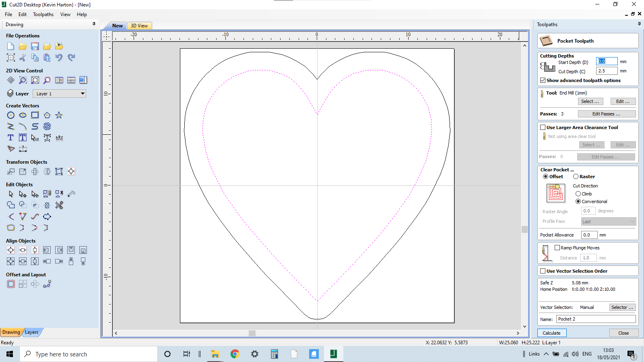The height and width of the screenshot is (362, 644).
Task: Click the Windows taskbar search box
Action: [89, 354]
